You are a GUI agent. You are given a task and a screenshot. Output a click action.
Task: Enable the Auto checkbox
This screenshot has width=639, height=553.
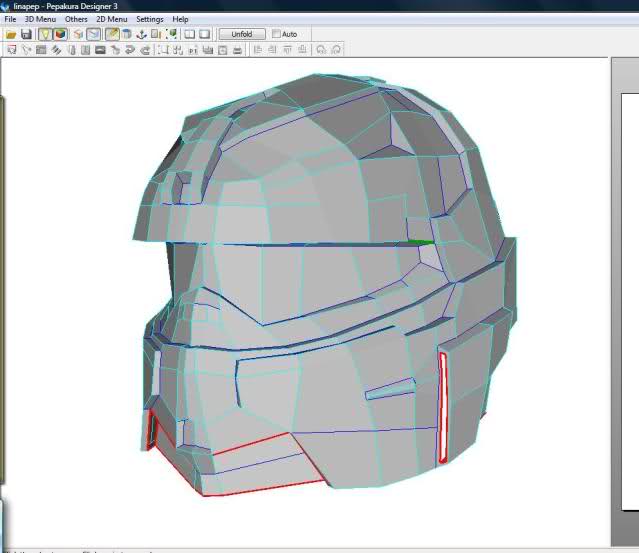[x=277, y=34]
